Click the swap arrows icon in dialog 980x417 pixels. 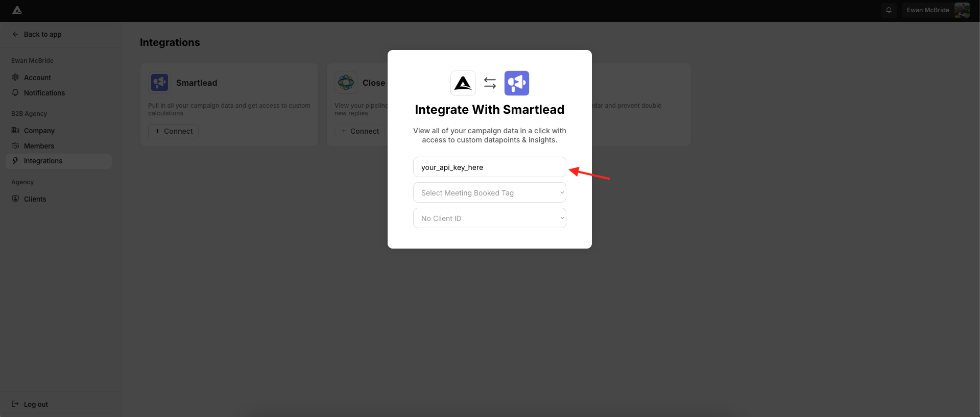490,83
